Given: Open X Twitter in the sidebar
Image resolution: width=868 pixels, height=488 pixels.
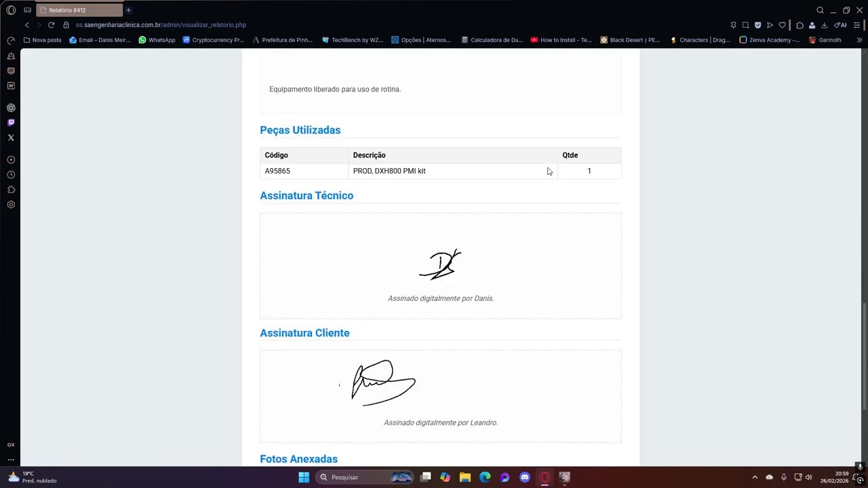Looking at the screenshot, I should coord(11,138).
